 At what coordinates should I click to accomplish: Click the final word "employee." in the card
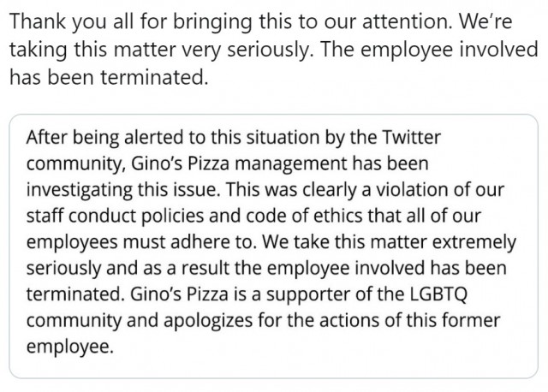[70, 347]
